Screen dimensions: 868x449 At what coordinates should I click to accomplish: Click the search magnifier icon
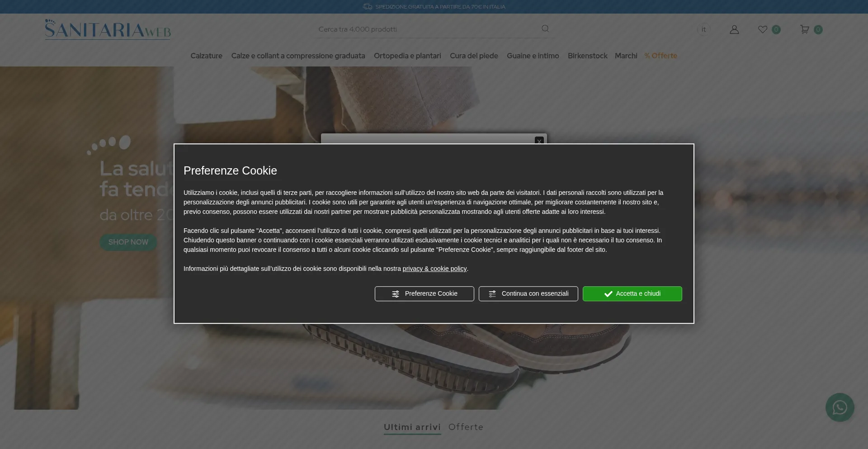(x=545, y=28)
